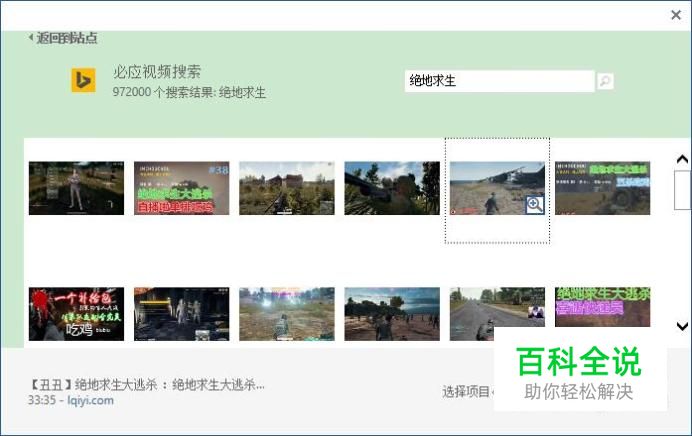Click the 选择项目 label
The height and width of the screenshot is (436, 692).
[466, 391]
